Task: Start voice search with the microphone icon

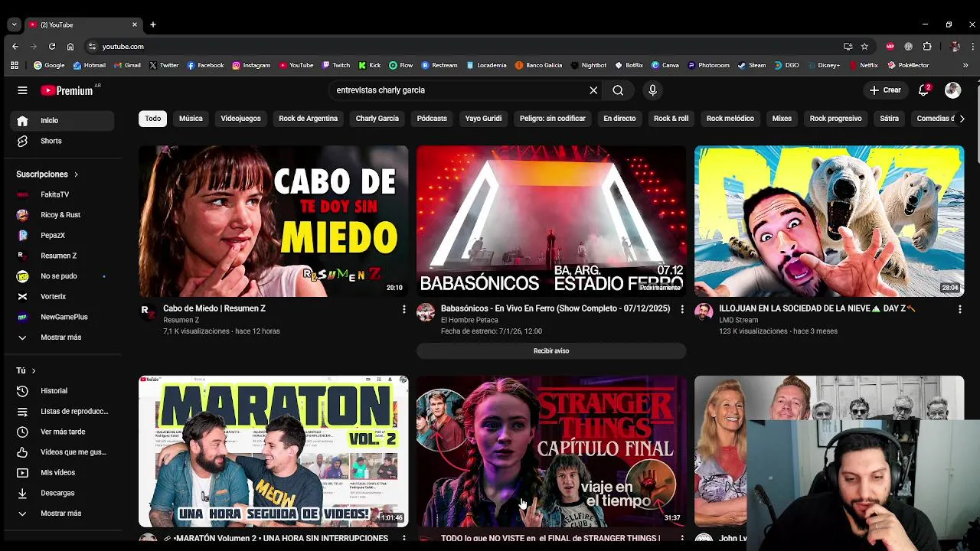Action: pos(652,90)
